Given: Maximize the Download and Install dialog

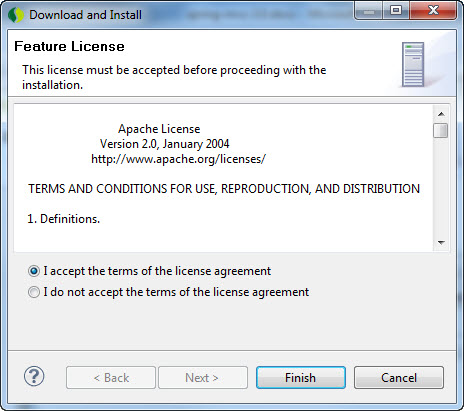Looking at the screenshot, I should click(396, 11).
